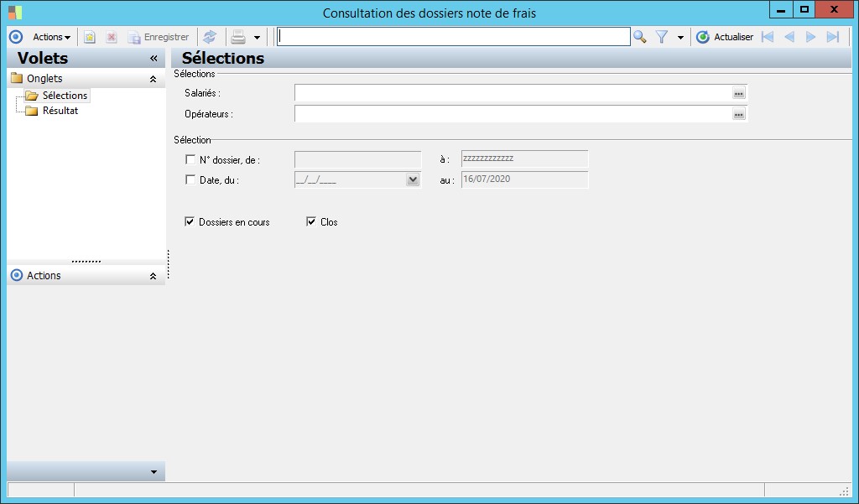Enable the N° dossier, de checkbox
Screen dimensions: 859x504
pos(190,159)
